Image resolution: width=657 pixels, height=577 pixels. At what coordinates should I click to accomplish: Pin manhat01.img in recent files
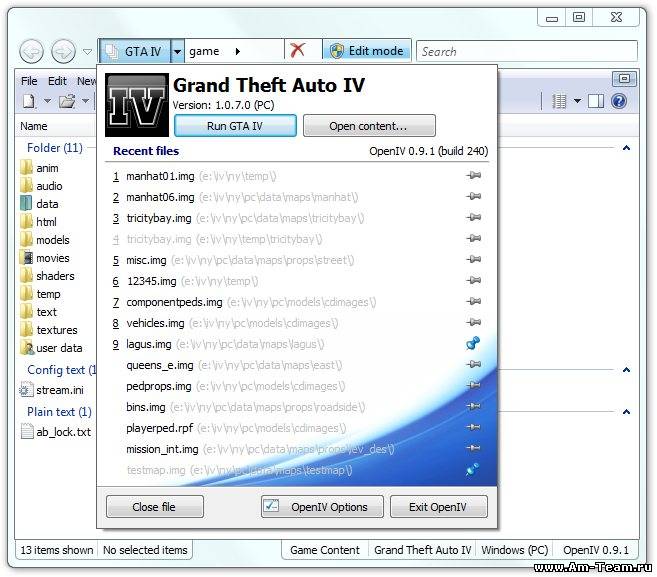click(x=473, y=176)
